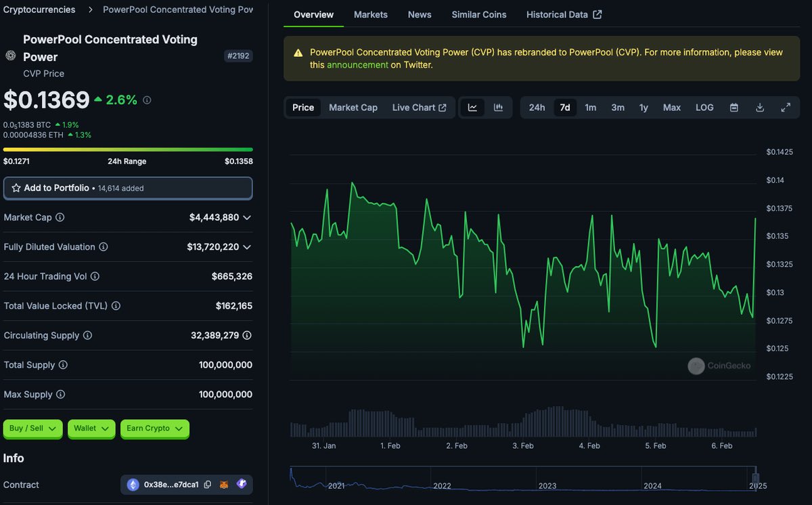
Task: Set chart range to 7d
Action: click(x=565, y=108)
